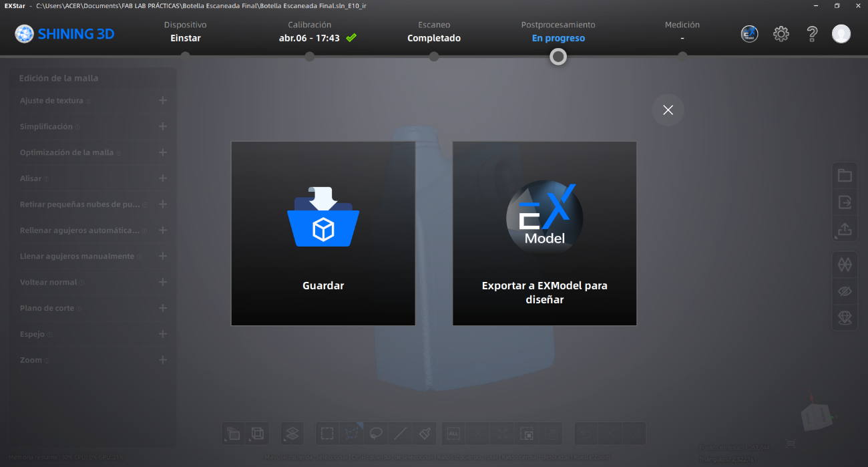Click info icon beside Simplificación
Image resolution: width=868 pixels, height=467 pixels.
coord(77,127)
